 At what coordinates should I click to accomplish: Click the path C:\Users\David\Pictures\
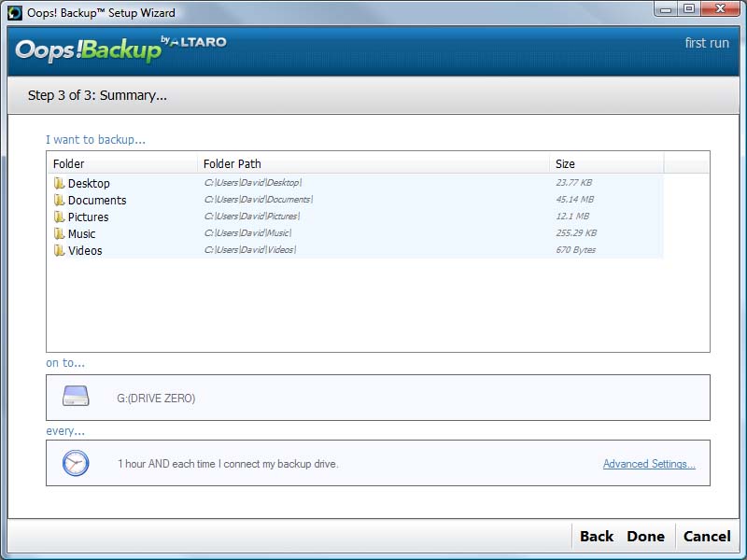point(252,217)
